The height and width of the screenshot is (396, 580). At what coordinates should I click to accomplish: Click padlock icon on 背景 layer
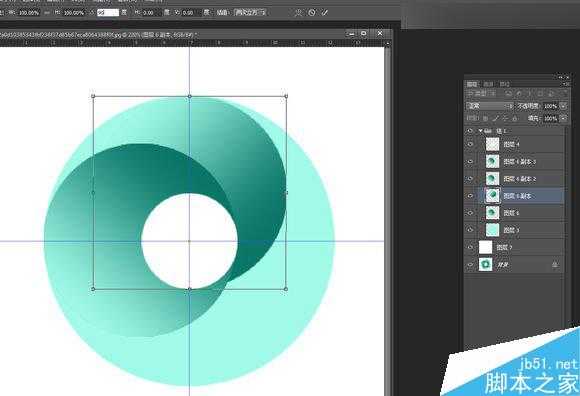click(x=555, y=265)
